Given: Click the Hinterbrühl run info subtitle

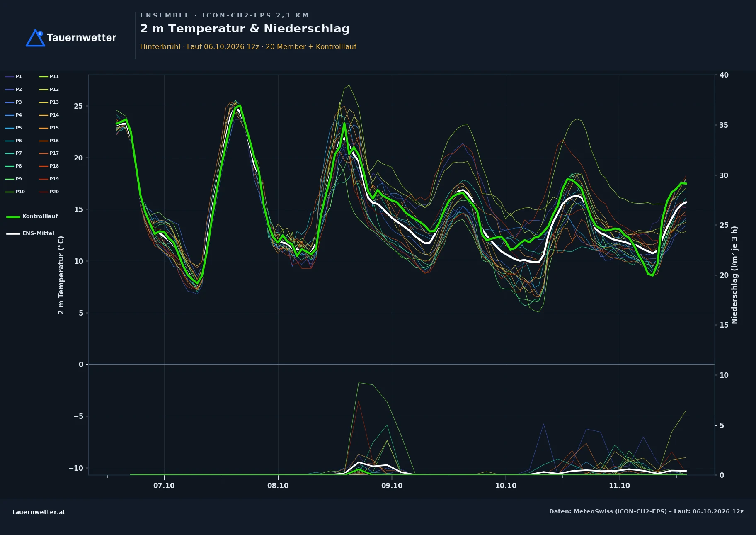Looking at the screenshot, I should [248, 46].
